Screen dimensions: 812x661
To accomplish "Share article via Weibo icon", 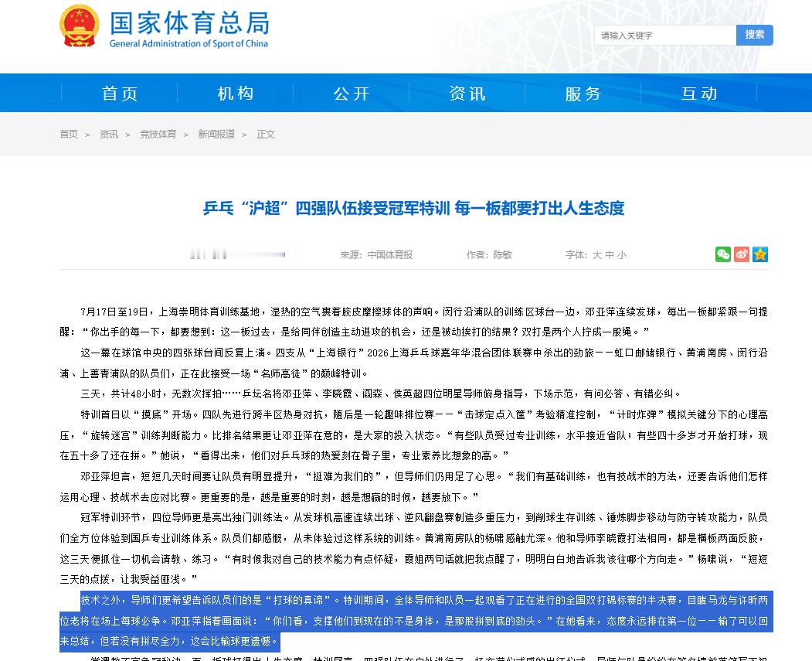I will click(x=742, y=254).
